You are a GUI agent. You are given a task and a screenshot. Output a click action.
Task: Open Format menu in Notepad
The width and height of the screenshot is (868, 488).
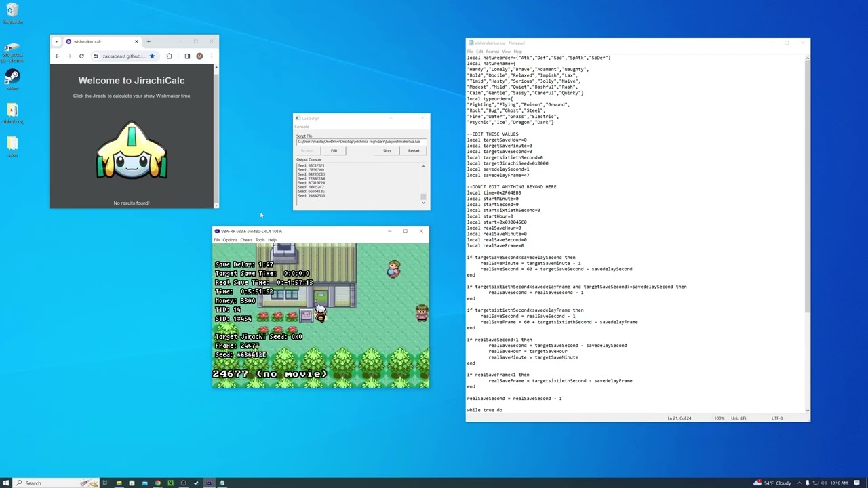492,52
